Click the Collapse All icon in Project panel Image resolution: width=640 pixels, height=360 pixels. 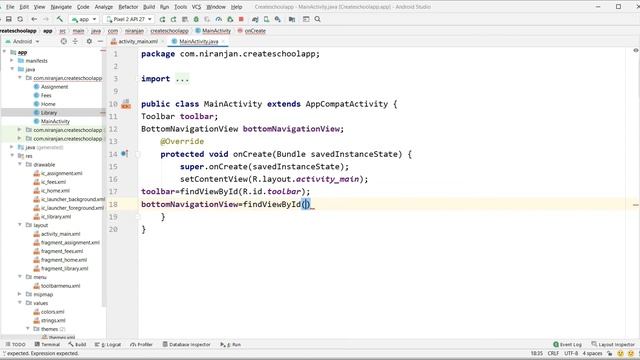[x=75, y=41]
